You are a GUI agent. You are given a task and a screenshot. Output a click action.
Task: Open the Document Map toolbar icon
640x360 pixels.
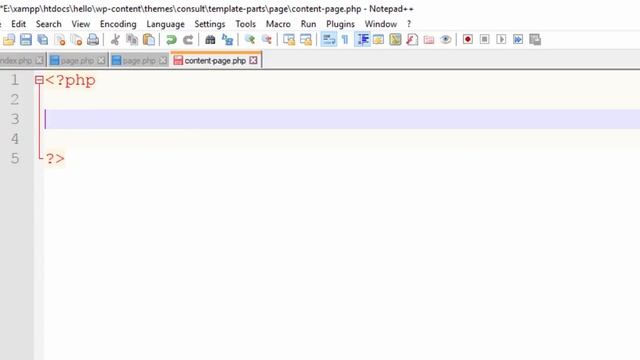pos(395,40)
